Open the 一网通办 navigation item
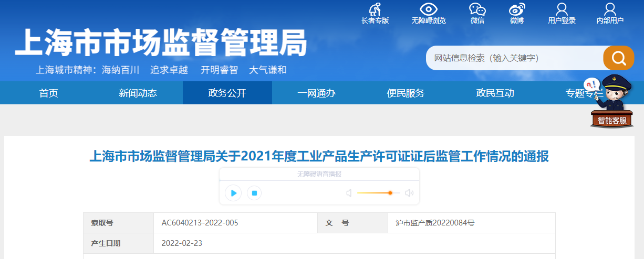644x259 pixels. tap(316, 93)
